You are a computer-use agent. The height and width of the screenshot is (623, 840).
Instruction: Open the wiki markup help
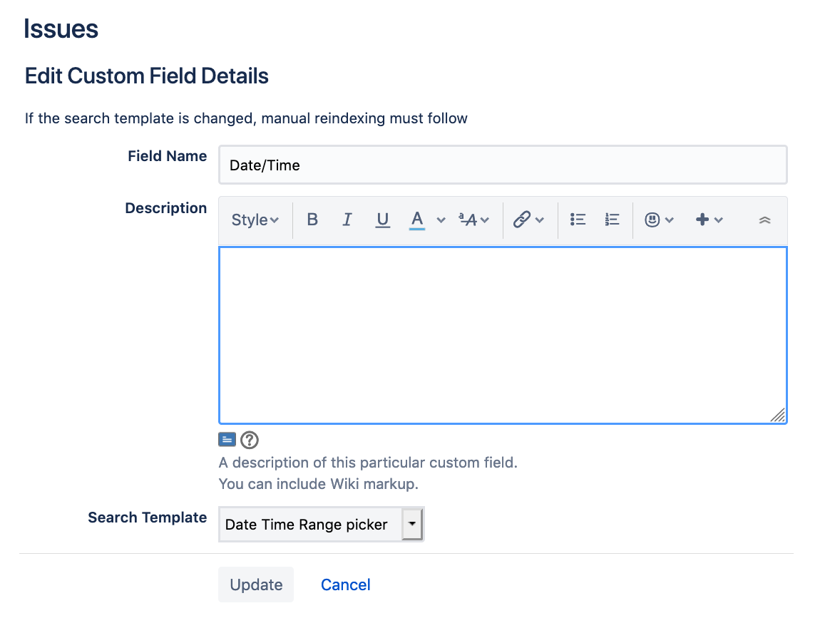[249, 440]
